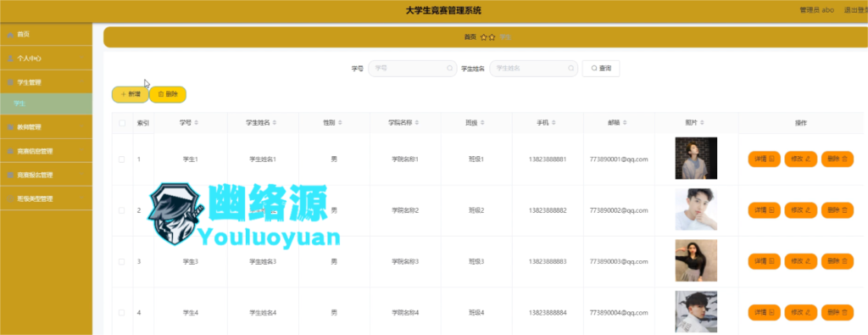The width and height of the screenshot is (868, 335).
Task: Focus the 学号 search input
Action: pyautogui.click(x=413, y=69)
